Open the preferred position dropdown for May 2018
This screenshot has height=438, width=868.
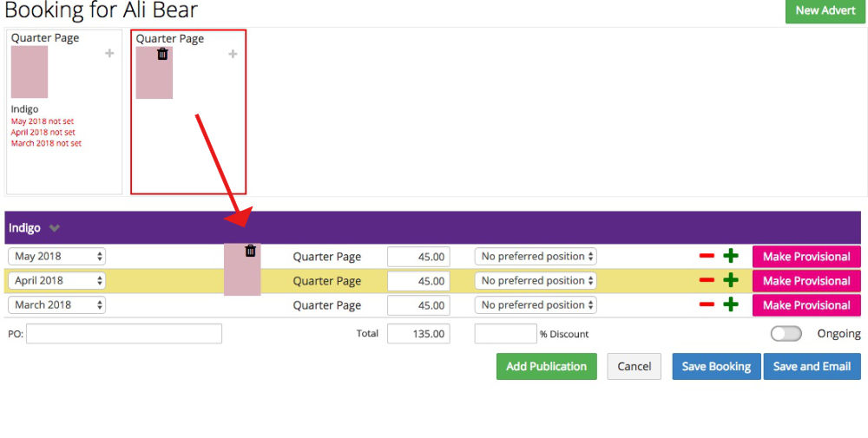point(536,256)
